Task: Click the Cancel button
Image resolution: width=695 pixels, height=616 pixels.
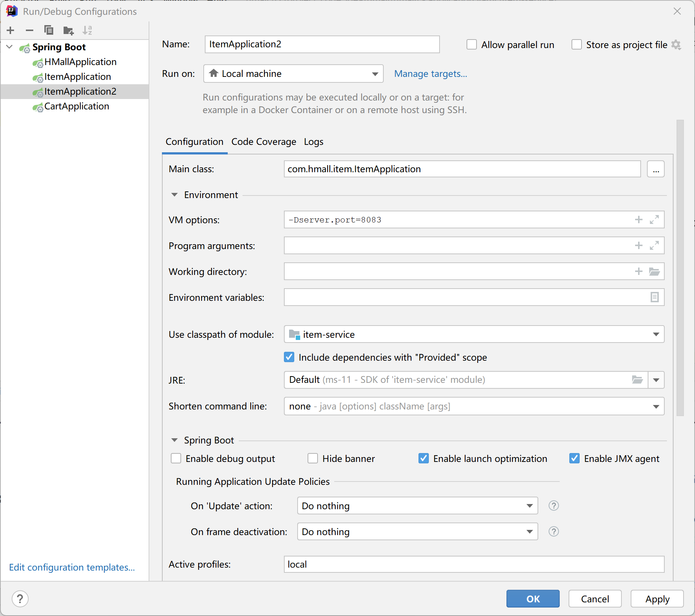Action: pyautogui.click(x=595, y=599)
